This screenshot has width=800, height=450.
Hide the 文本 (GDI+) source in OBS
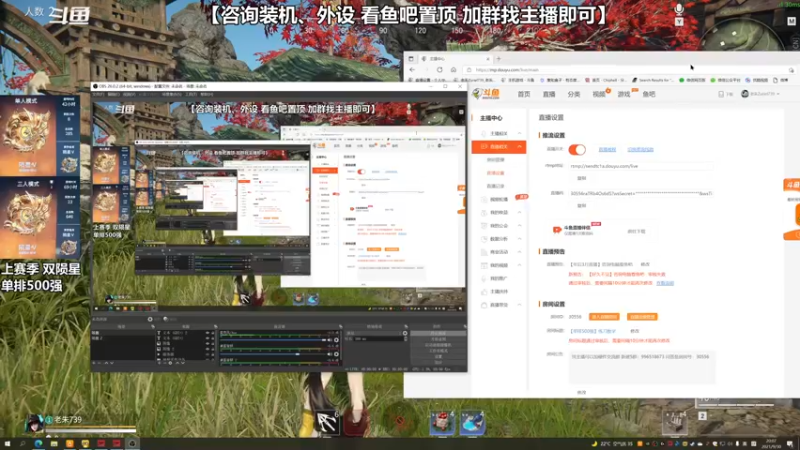tap(208, 338)
